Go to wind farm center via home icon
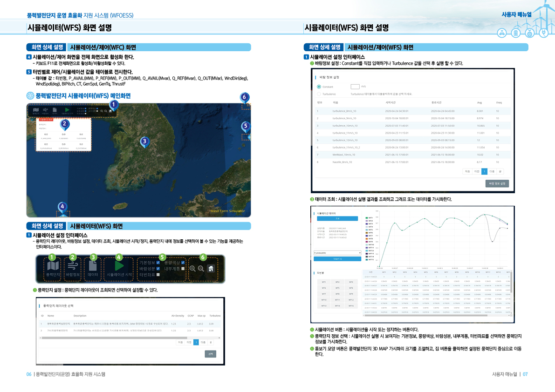 [211, 269]
